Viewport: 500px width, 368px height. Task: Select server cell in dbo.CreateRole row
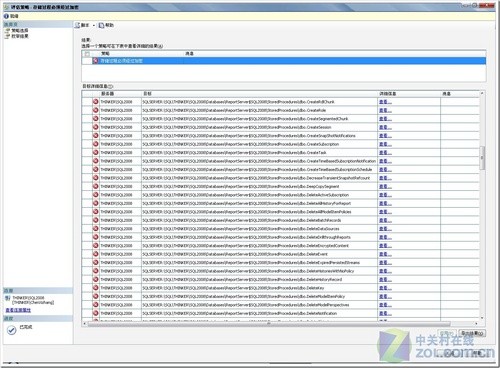(x=120, y=110)
